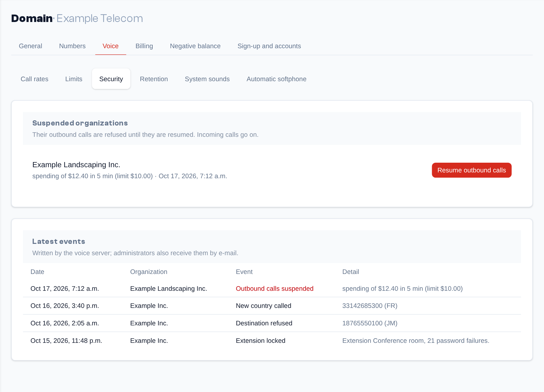Click suspended organization's spending details line

(x=130, y=176)
